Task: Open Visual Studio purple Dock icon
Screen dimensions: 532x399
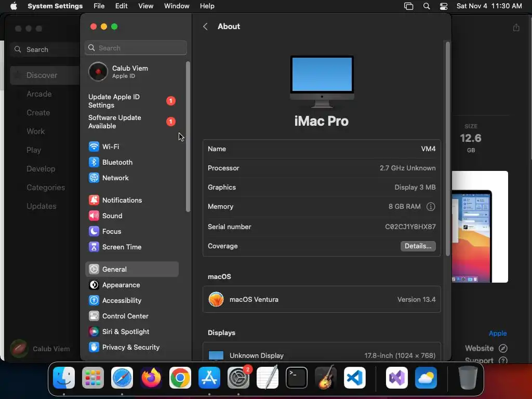Action: click(x=397, y=378)
